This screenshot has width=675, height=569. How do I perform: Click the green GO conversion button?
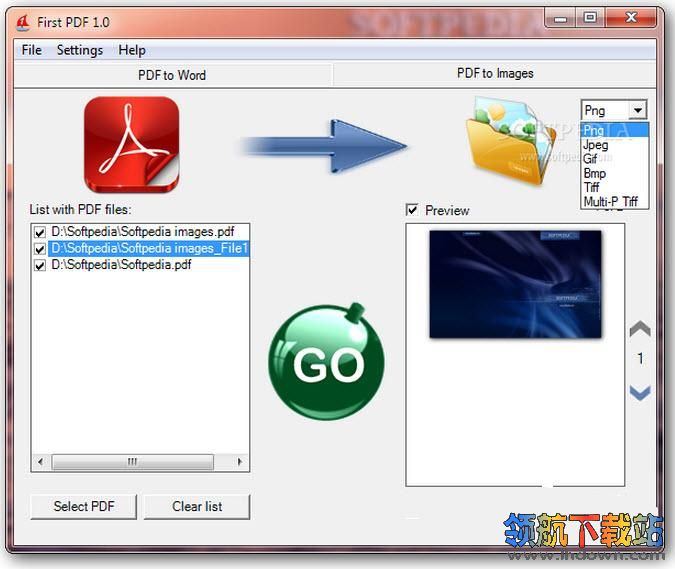(326, 362)
